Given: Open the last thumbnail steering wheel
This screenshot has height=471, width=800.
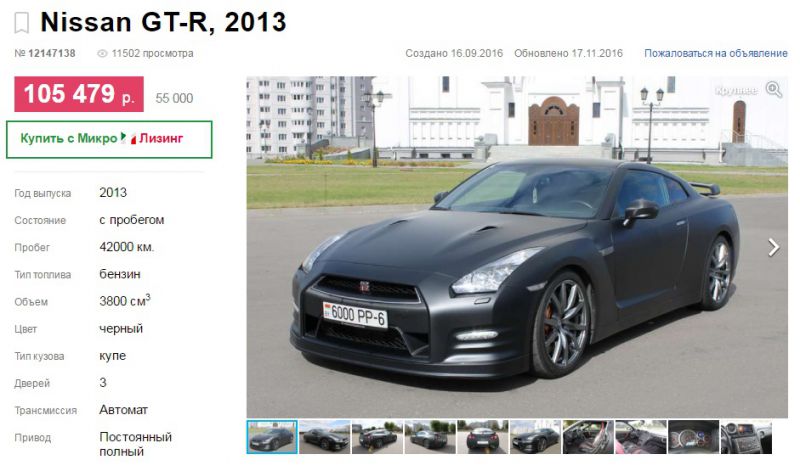Looking at the screenshot, I should point(746,437).
